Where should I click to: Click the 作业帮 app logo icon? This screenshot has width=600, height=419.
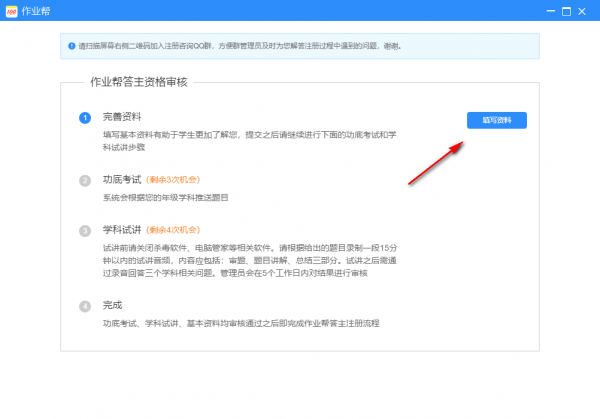tap(12, 12)
